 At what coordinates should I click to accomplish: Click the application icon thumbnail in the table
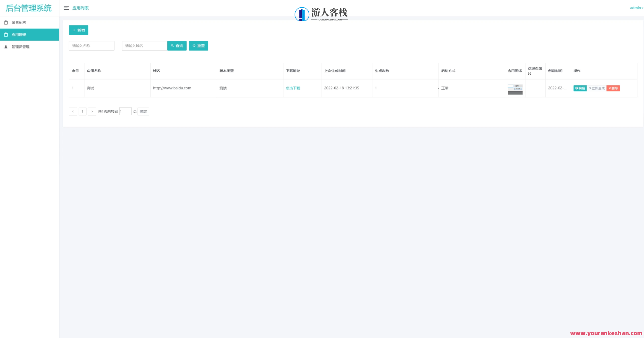[515, 88]
